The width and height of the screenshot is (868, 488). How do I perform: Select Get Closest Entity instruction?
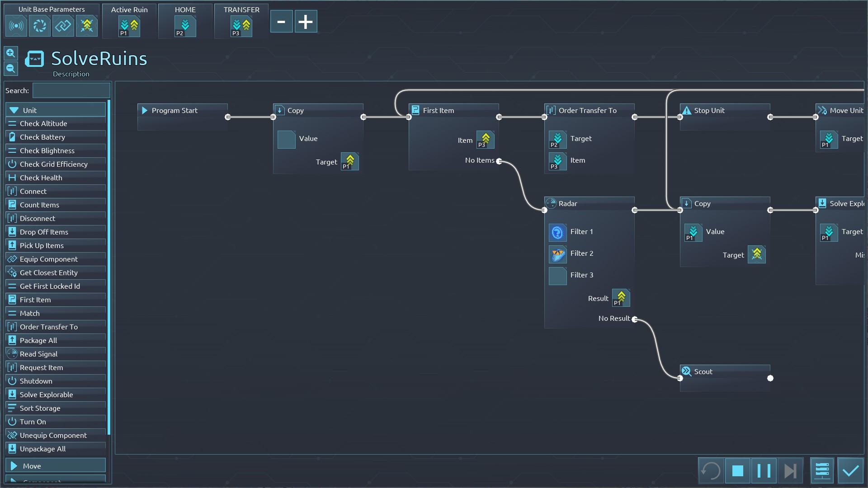coord(48,272)
